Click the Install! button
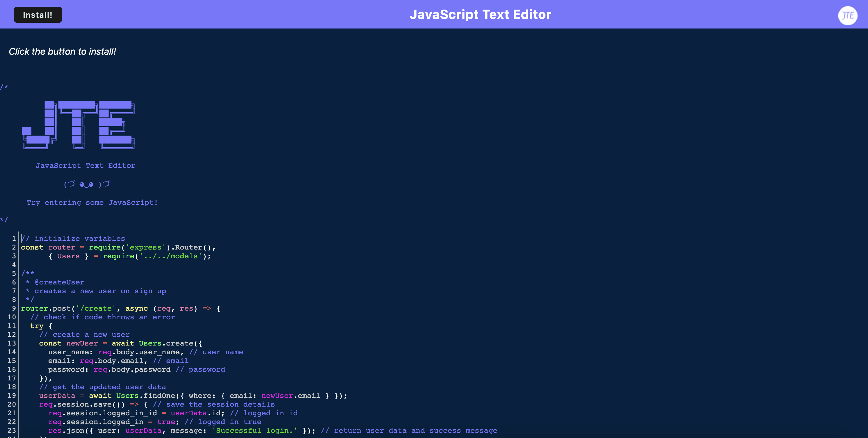The height and width of the screenshot is (438, 868). [38, 15]
